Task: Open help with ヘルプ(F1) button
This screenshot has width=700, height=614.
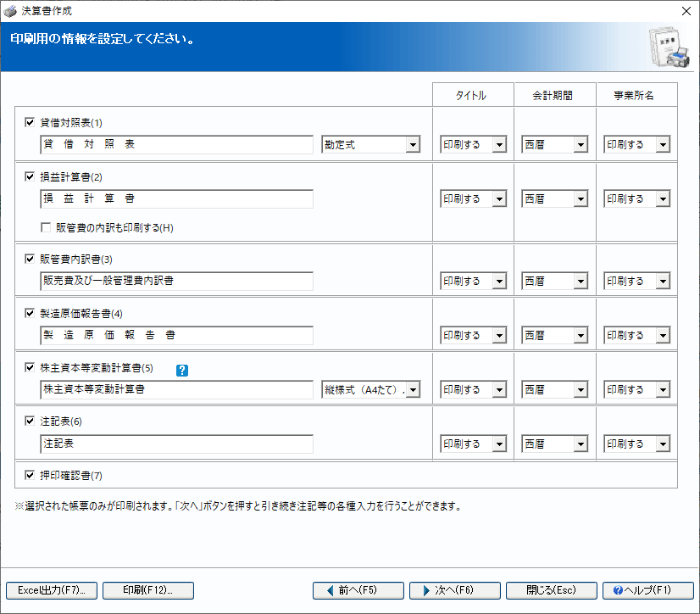Action: pyautogui.click(x=647, y=590)
